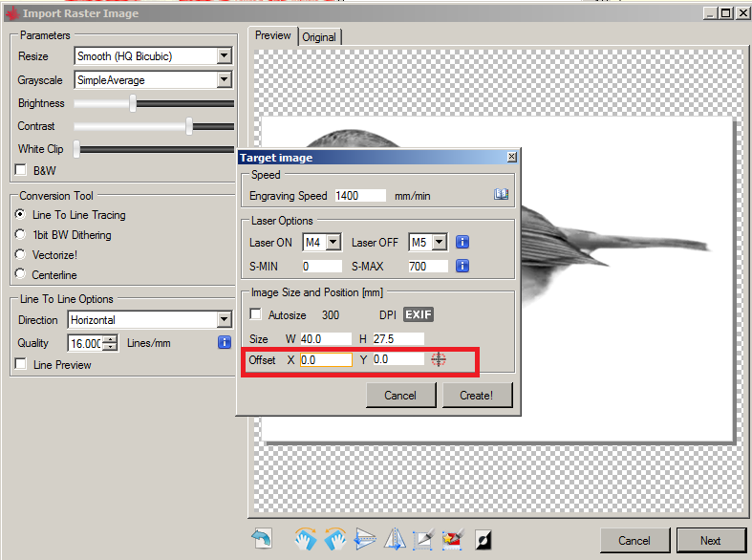Screen dimensions: 752x560
Task: Enable the Line Preview checkbox
Action: pyautogui.click(x=21, y=364)
